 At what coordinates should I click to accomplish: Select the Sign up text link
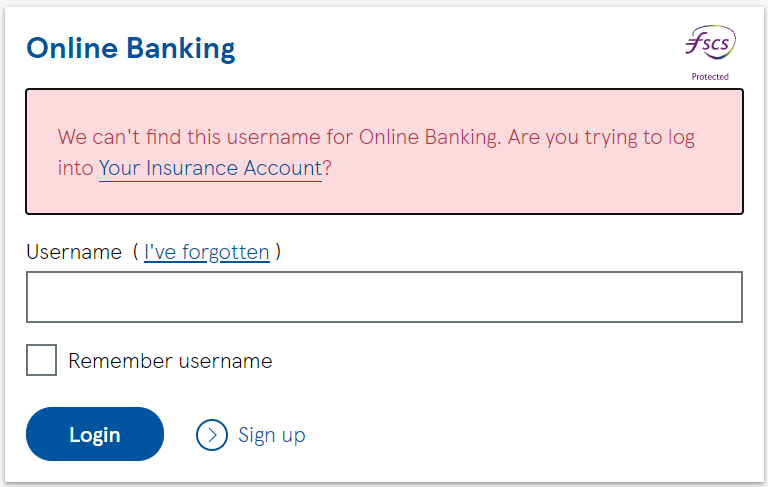click(272, 435)
